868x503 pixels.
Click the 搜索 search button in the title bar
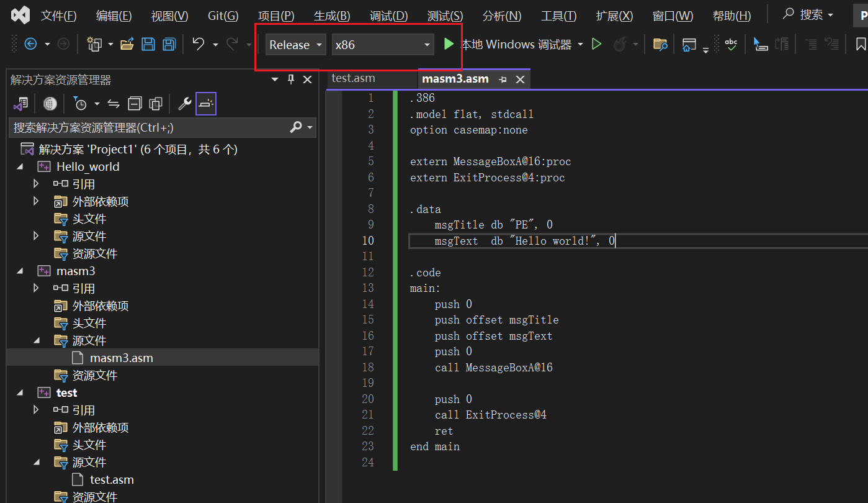[807, 14]
